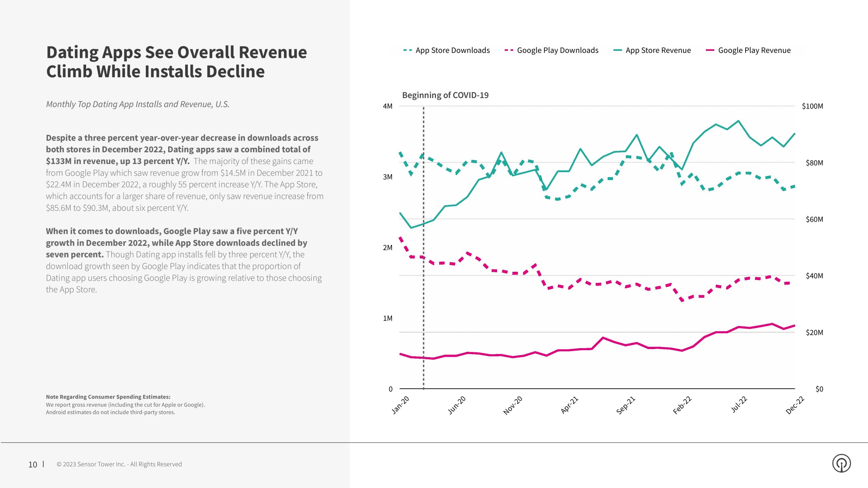Toggle the Google Play Downloads legend entry
This screenshot has width=868, height=488.
click(557, 50)
